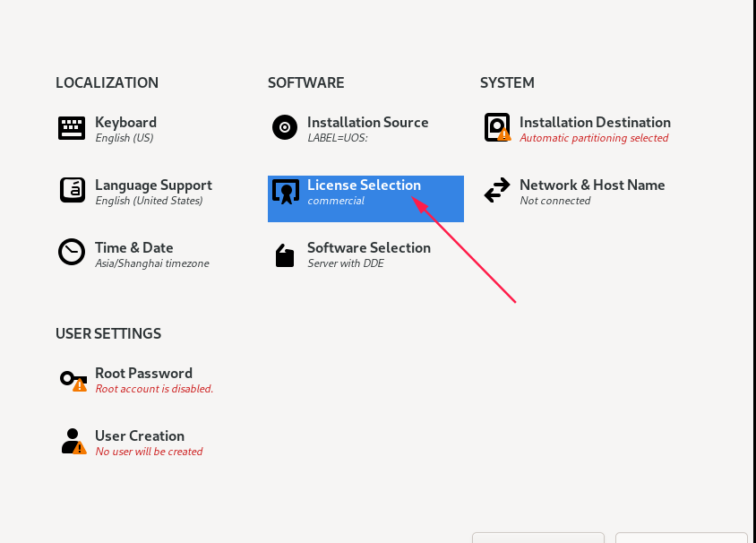This screenshot has width=756, height=543.
Task: Click the Time & Date clock icon
Action: 72,253
